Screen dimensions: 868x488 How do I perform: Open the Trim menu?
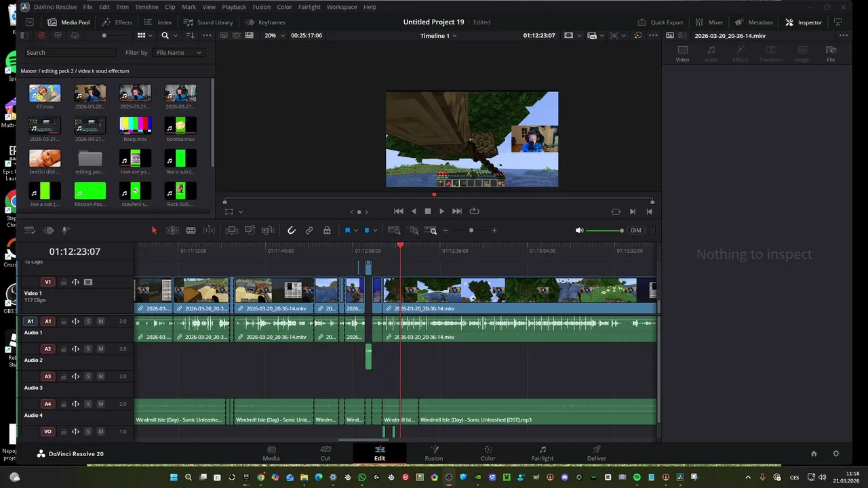pyautogui.click(x=122, y=7)
